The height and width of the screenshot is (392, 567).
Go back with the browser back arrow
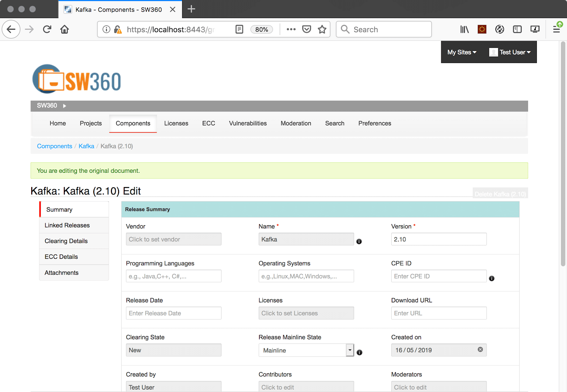point(11,29)
